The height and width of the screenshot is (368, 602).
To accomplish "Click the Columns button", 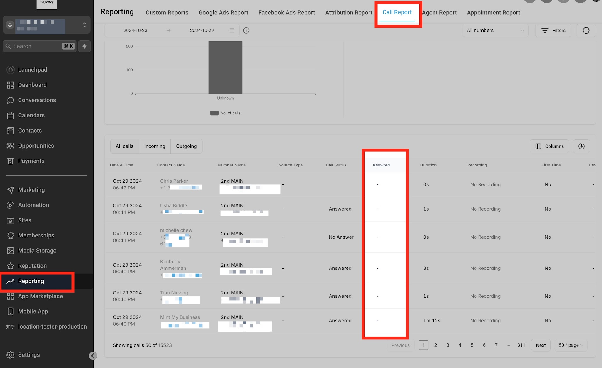I will 549,146.
